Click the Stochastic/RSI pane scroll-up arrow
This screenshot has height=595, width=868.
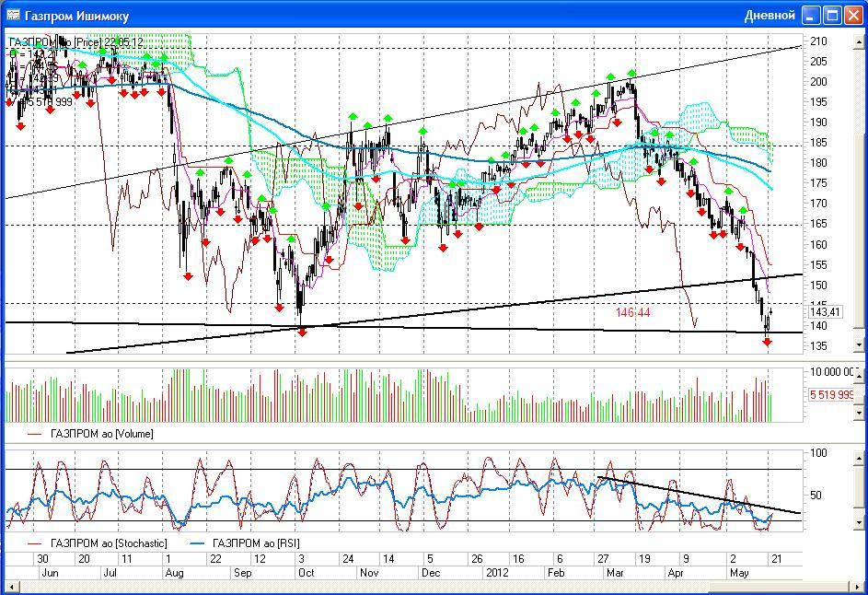[859, 458]
